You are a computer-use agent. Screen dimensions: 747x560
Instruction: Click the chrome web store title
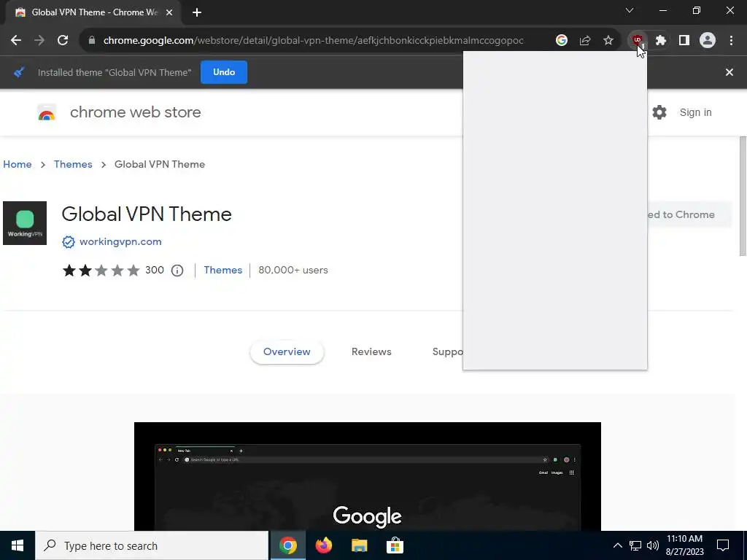(x=136, y=112)
